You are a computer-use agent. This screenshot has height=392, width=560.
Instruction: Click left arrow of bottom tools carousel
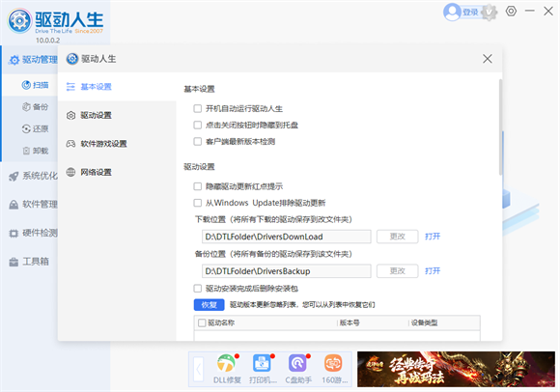198,370
